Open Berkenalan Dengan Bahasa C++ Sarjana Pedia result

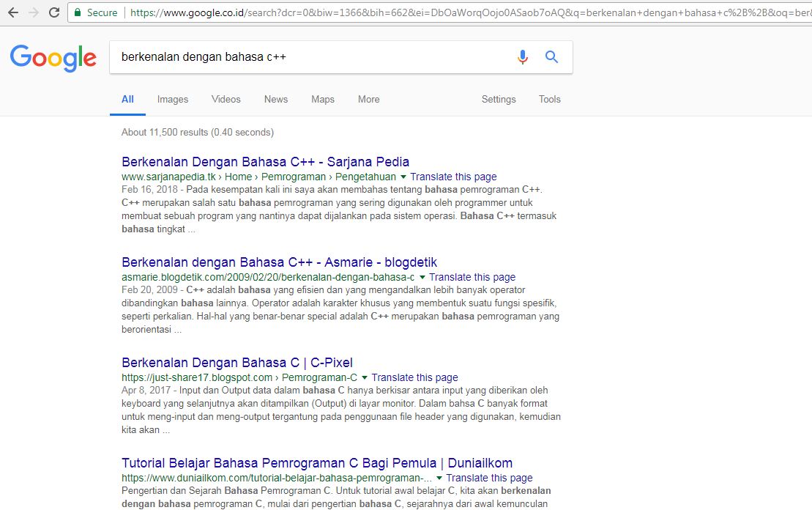click(x=265, y=162)
